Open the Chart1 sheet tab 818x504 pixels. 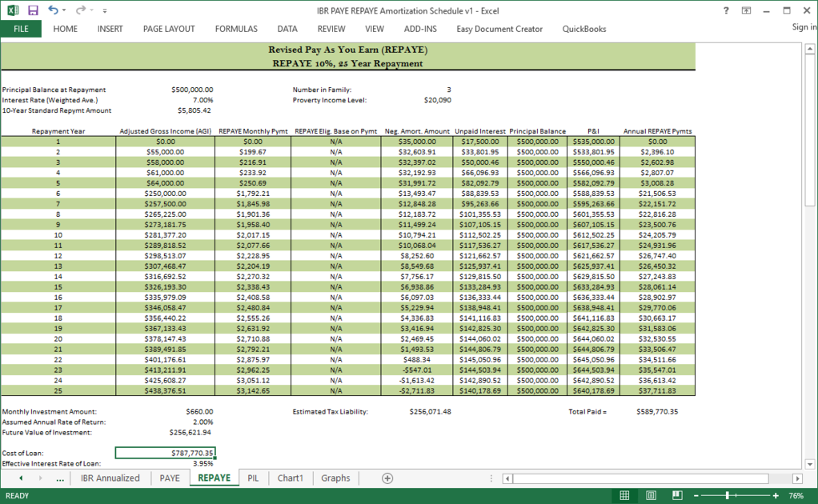pyautogui.click(x=290, y=478)
